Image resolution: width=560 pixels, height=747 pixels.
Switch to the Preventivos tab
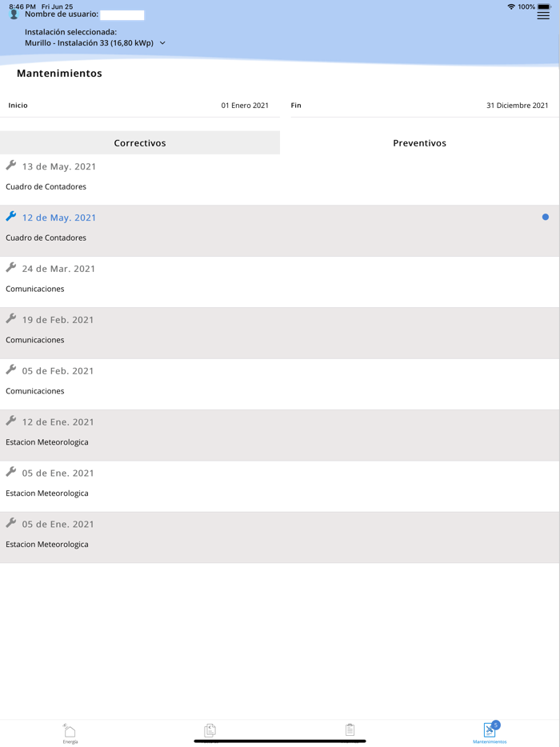coord(419,143)
